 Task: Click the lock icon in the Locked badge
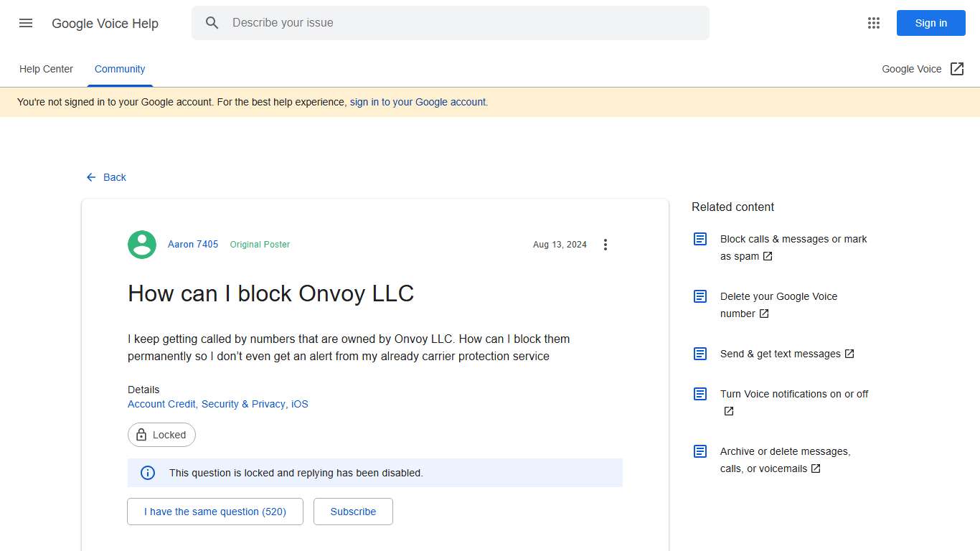(141, 434)
